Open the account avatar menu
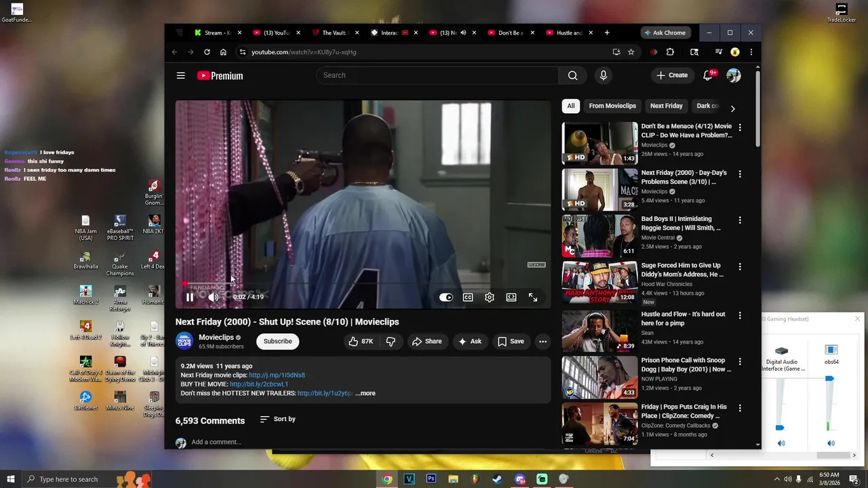The width and height of the screenshot is (868, 488). pos(734,75)
